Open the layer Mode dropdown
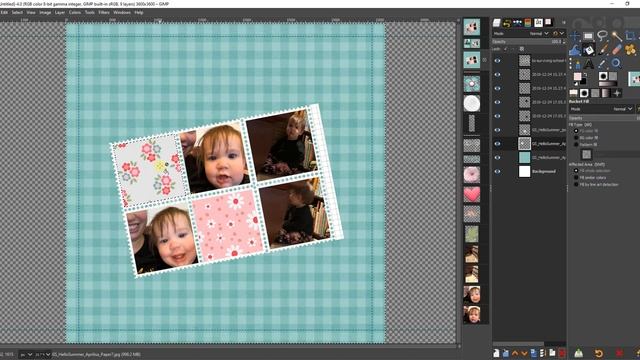 pyautogui.click(x=521, y=33)
